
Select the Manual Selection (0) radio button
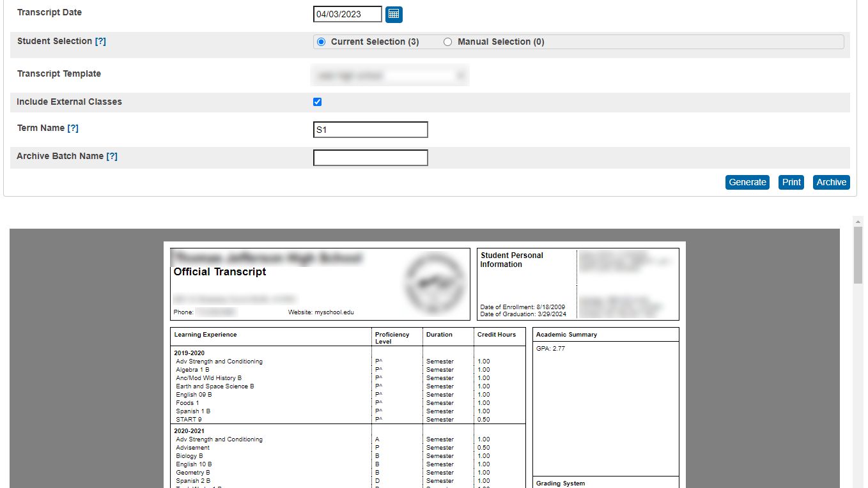click(x=447, y=42)
